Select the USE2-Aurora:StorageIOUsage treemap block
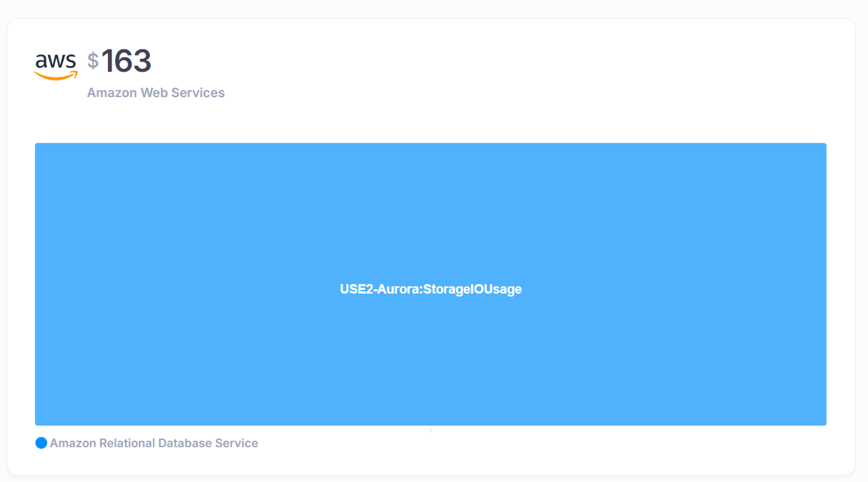 [430, 284]
